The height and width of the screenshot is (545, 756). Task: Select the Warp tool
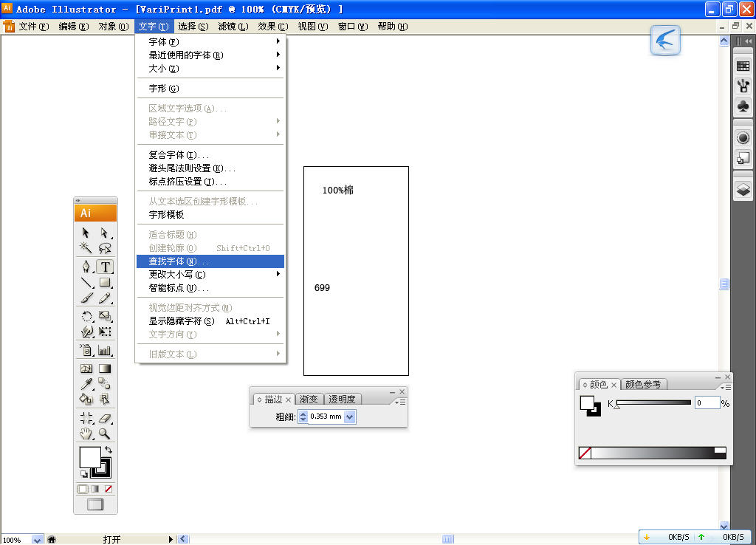coord(86,332)
